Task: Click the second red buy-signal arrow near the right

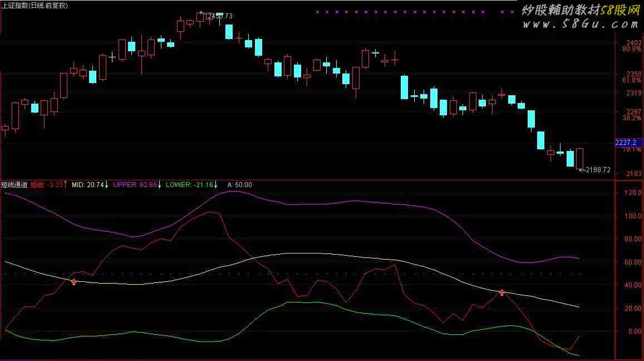Action: tap(502, 292)
